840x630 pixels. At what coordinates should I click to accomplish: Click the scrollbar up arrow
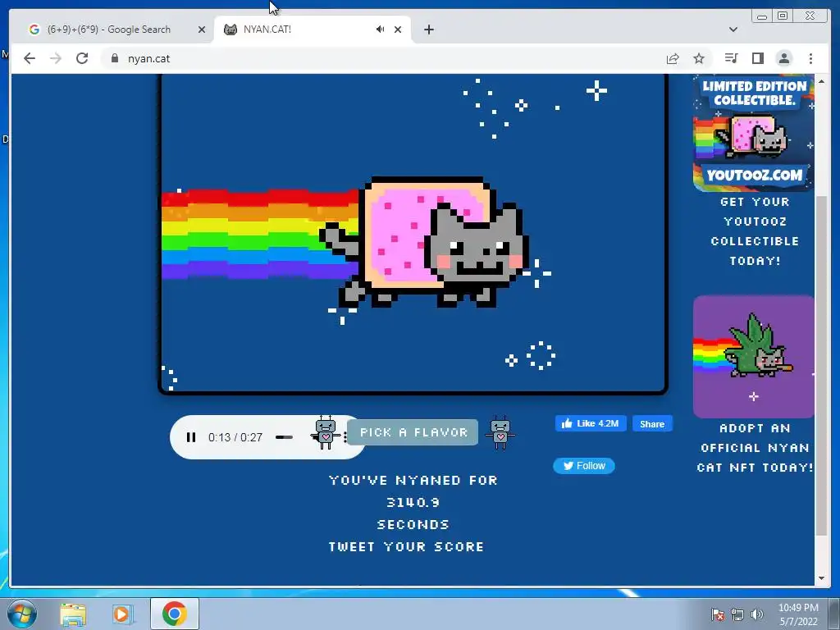[821, 81]
